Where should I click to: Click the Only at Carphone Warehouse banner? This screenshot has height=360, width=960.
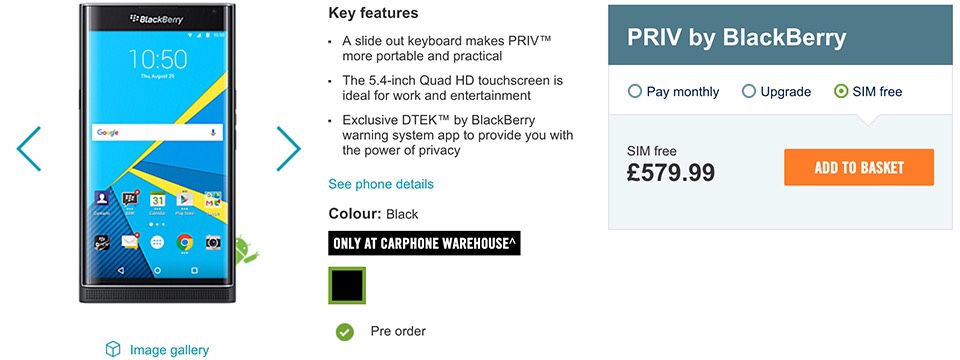[424, 243]
